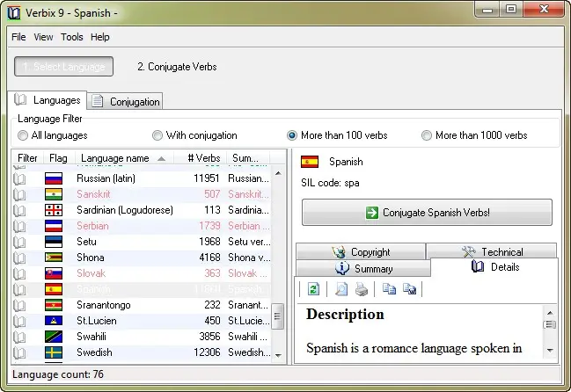Click the refresh icon in Details toolbar
Screen dimensions: 571x392
tap(313, 289)
